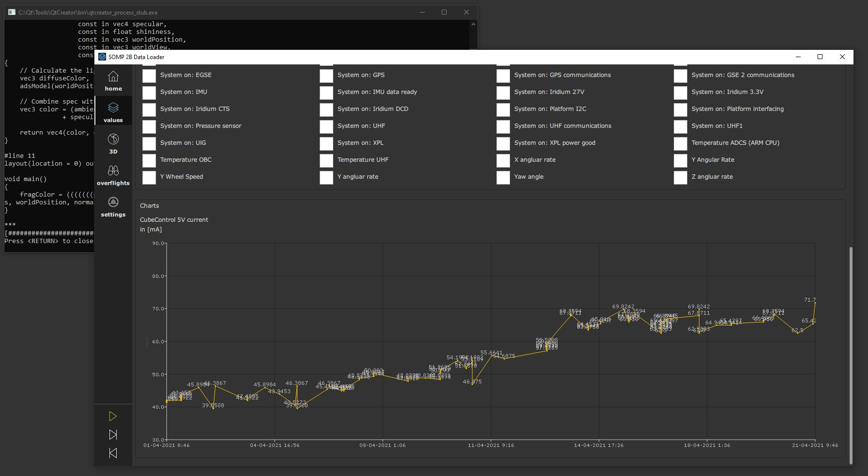
Task: Check System on: Iridium 3.3V box
Action: pyautogui.click(x=681, y=92)
